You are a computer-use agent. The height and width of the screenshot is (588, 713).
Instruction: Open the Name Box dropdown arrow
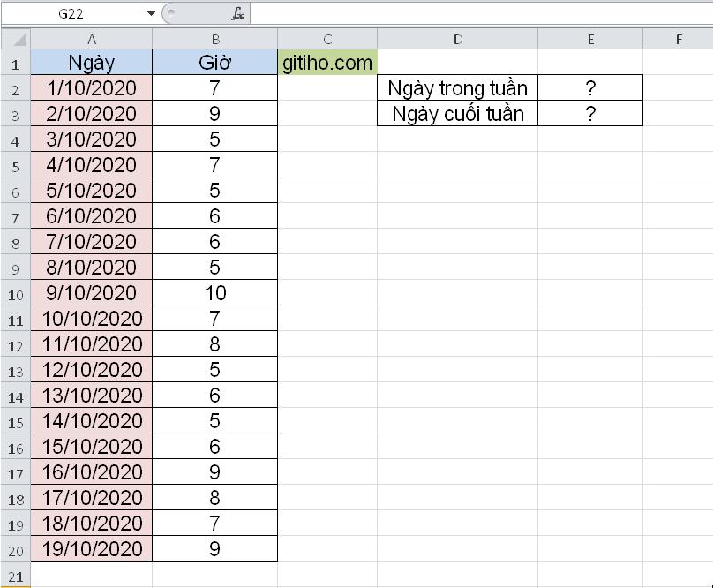(x=151, y=13)
